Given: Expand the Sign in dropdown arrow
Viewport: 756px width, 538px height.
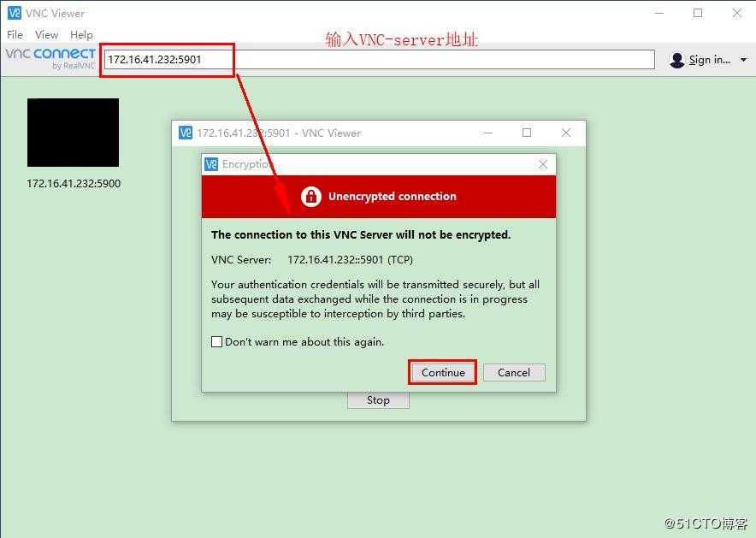Looking at the screenshot, I should pyautogui.click(x=743, y=60).
